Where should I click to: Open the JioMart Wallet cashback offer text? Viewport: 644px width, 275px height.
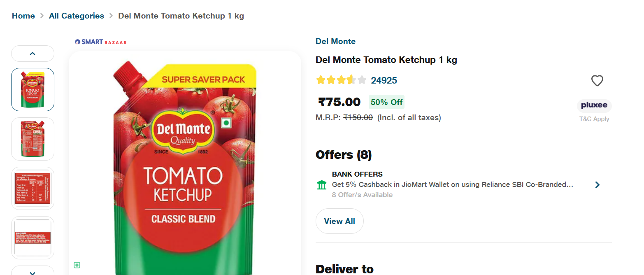(452, 184)
